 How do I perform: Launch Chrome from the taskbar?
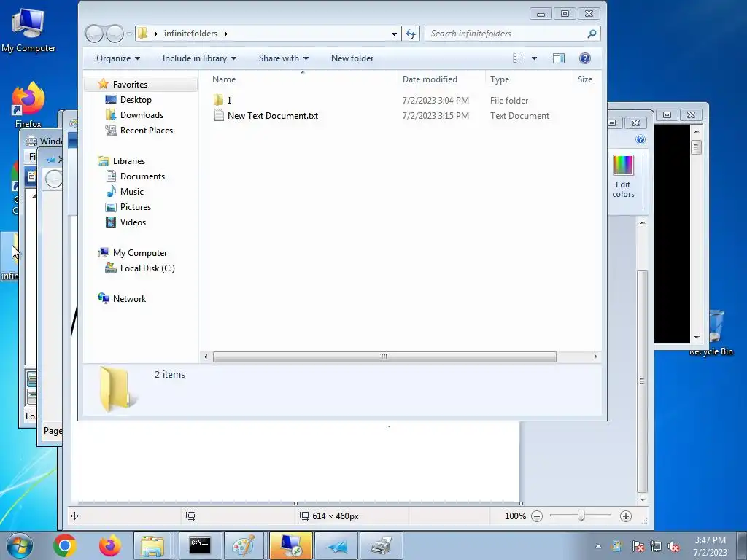click(x=65, y=545)
